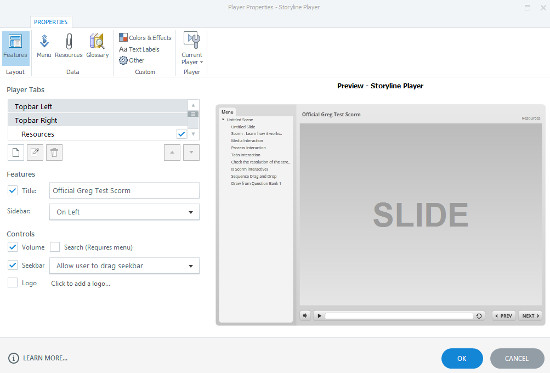
Task: Open the Glossary settings
Action: coord(97,46)
